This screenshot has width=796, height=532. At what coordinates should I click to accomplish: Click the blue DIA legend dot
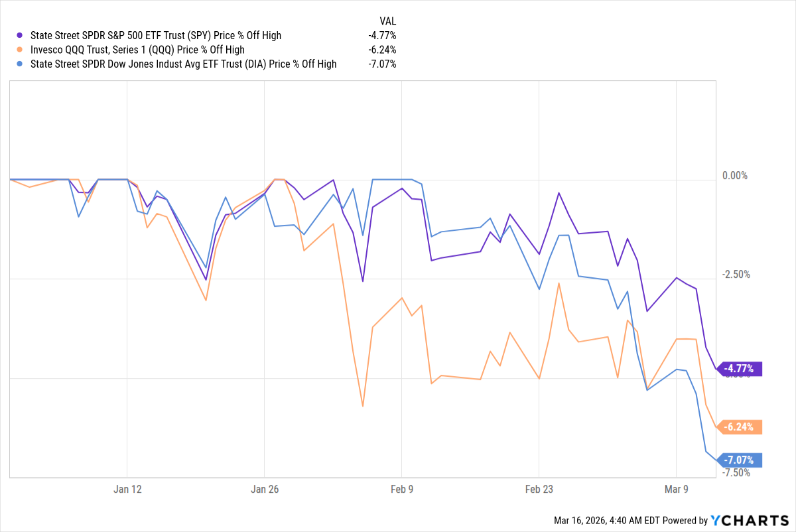point(20,64)
